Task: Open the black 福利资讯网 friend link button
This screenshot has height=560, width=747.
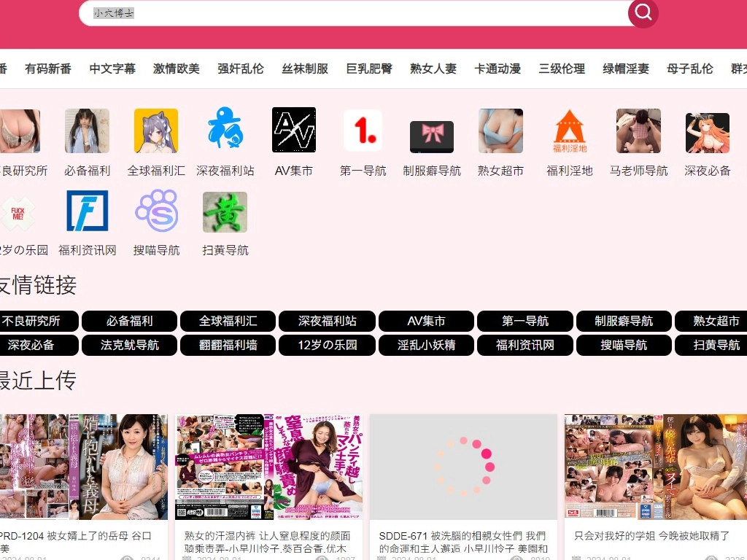Action: coord(525,345)
